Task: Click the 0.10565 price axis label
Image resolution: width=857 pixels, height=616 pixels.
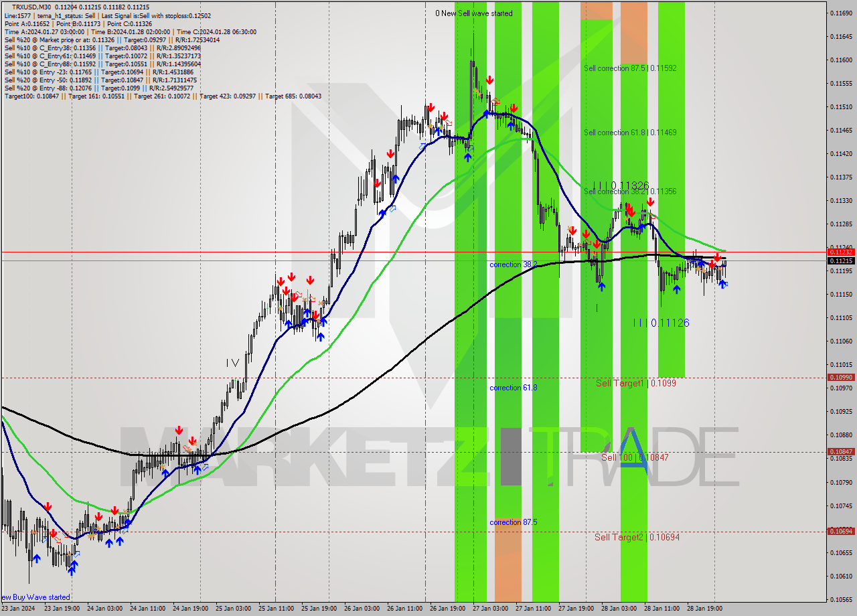Action: 840,599
